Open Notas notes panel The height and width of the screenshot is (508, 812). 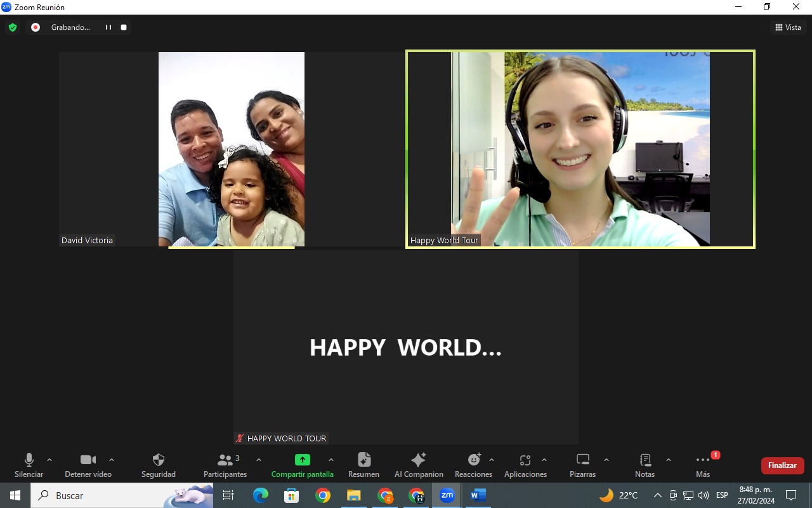pos(645,465)
